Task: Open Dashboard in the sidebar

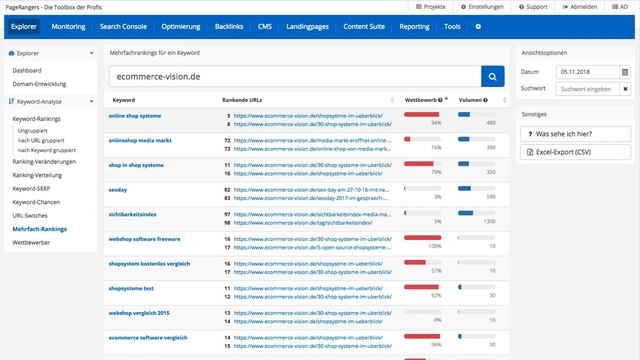Action: (27, 71)
